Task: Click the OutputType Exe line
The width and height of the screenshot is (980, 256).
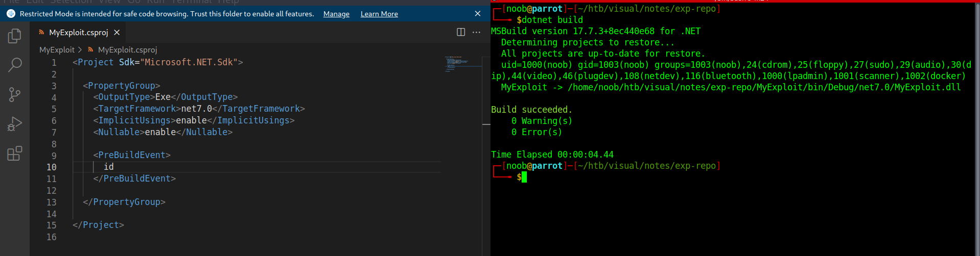Action: coord(165,97)
